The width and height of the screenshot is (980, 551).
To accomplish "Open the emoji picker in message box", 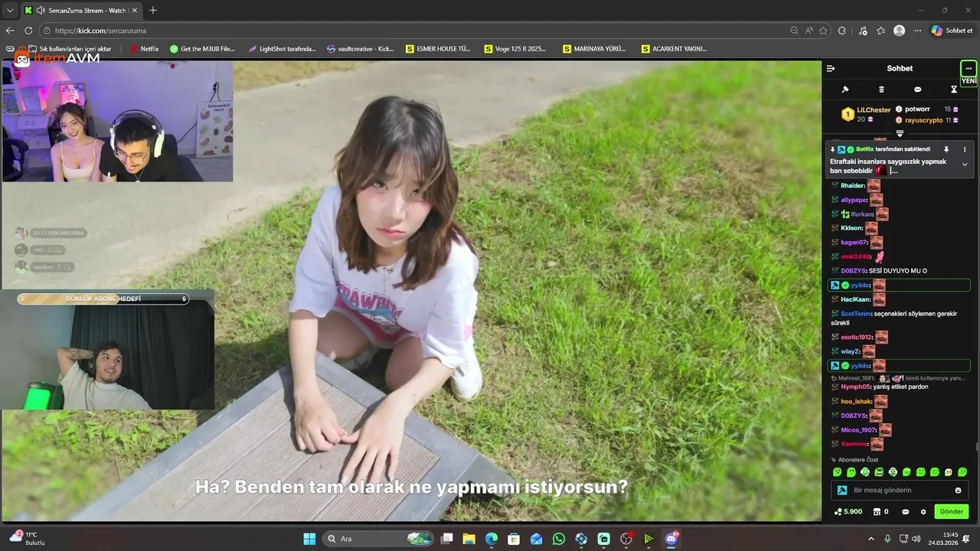I will (958, 491).
